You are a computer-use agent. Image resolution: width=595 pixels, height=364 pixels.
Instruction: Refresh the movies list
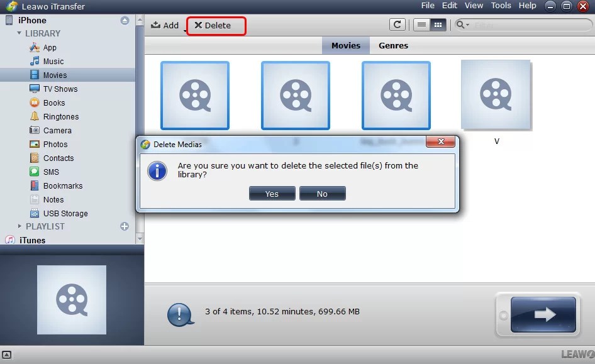398,25
